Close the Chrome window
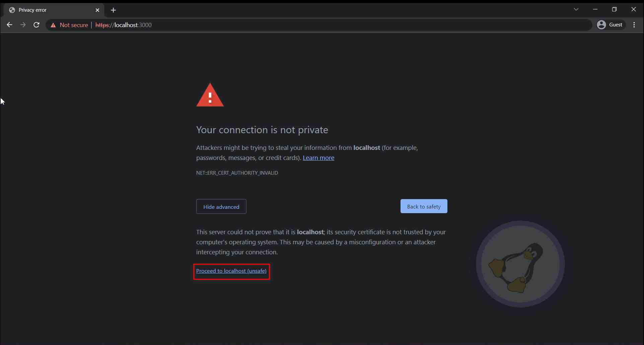The width and height of the screenshot is (644, 345). click(x=633, y=9)
